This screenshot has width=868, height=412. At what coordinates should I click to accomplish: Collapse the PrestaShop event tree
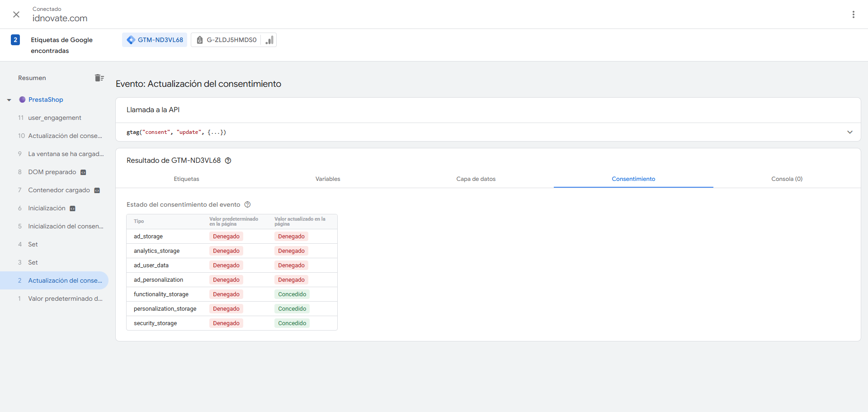9,100
